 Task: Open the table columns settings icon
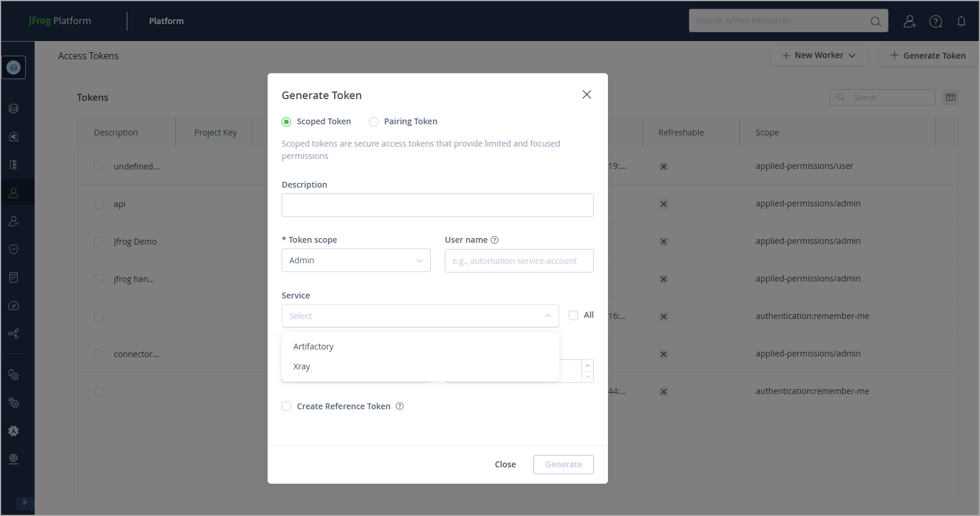tap(951, 97)
